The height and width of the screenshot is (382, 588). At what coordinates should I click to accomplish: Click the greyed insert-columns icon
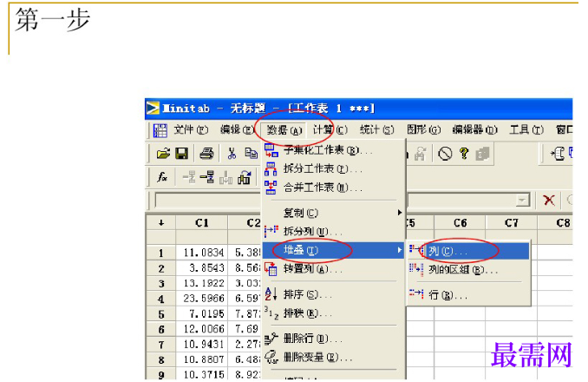click(225, 177)
